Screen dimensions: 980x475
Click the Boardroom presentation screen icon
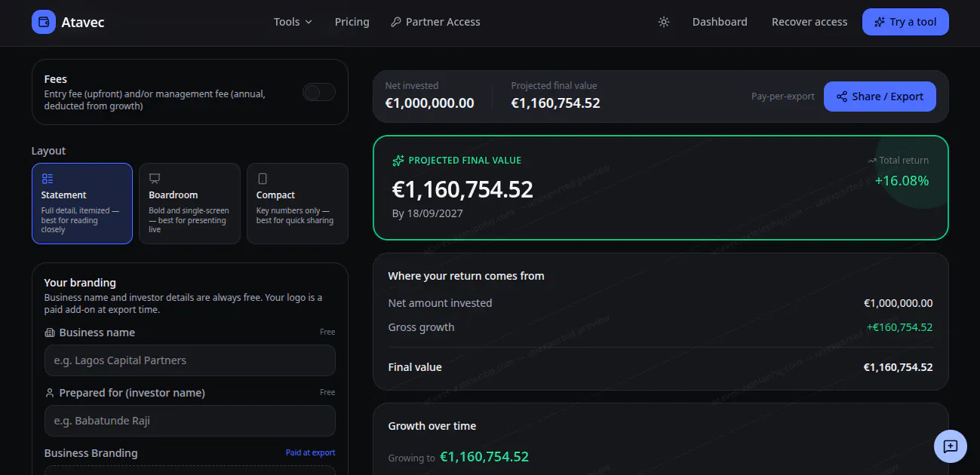(x=155, y=179)
